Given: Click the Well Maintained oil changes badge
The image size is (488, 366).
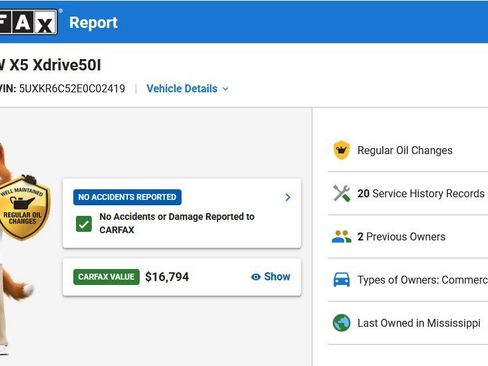Looking at the screenshot, I should tap(23, 207).
